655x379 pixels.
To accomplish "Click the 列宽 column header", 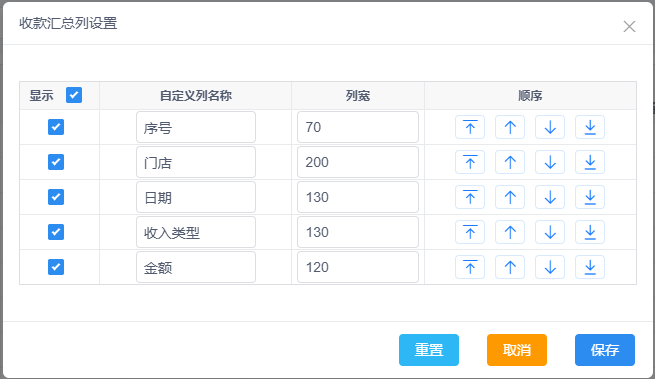I will click(358, 96).
